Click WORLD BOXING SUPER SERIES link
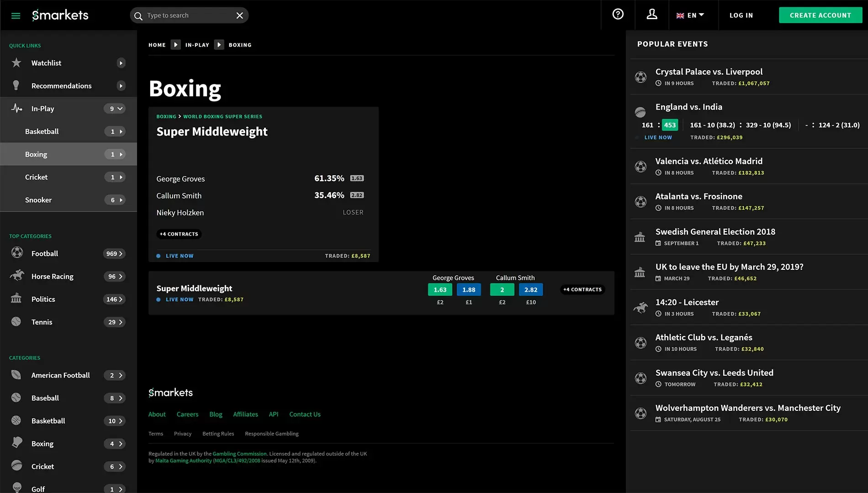Viewport: 868px width, 493px height. pyautogui.click(x=223, y=116)
